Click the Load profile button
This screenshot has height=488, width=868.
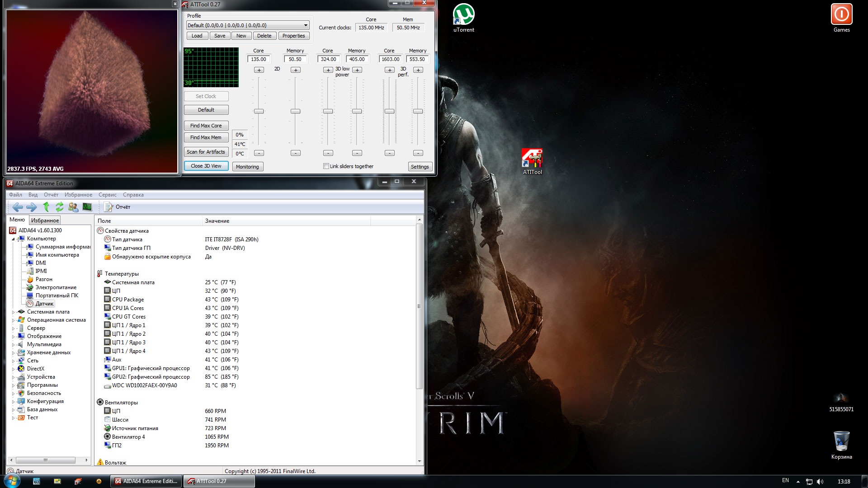197,36
